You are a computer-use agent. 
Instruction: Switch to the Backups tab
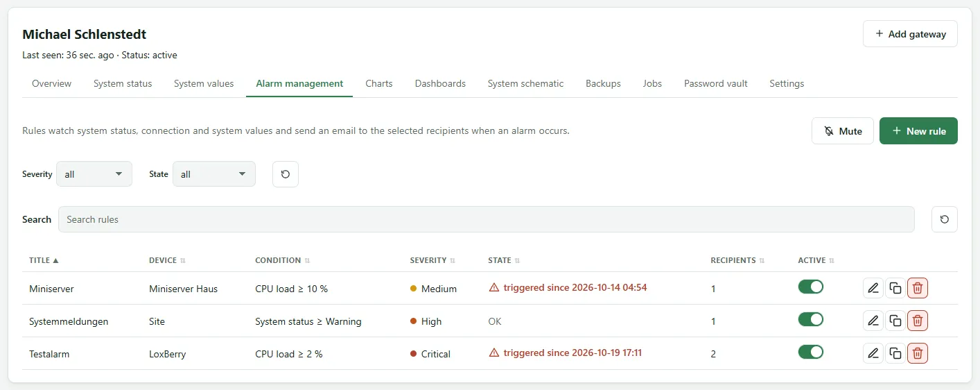pos(603,83)
